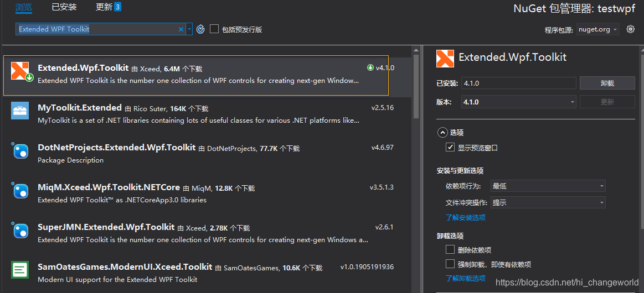Select the Extended.Wpf.Toolkit package title
This screenshot has height=293, width=644.
coord(83,68)
